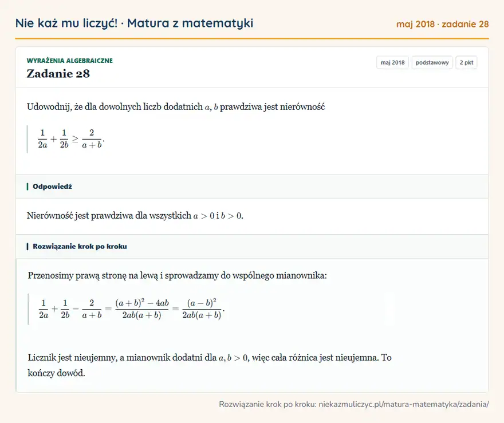Select the 'podstawowy' level badge
504x423 pixels.
pyautogui.click(x=432, y=62)
